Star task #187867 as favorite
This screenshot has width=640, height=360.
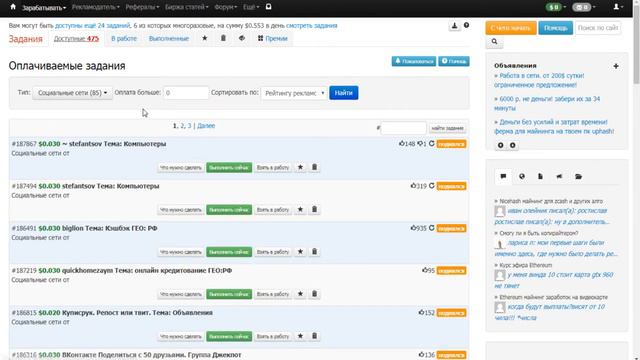tap(300, 167)
